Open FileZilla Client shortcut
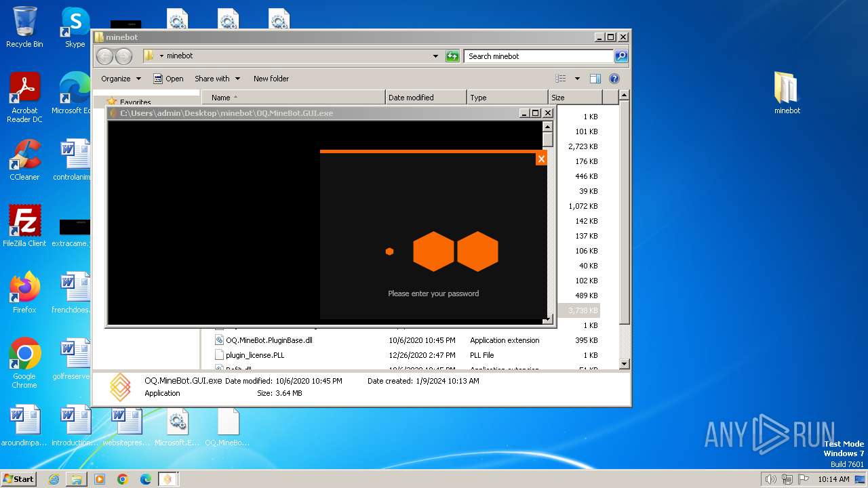868x488 pixels. tap(24, 226)
